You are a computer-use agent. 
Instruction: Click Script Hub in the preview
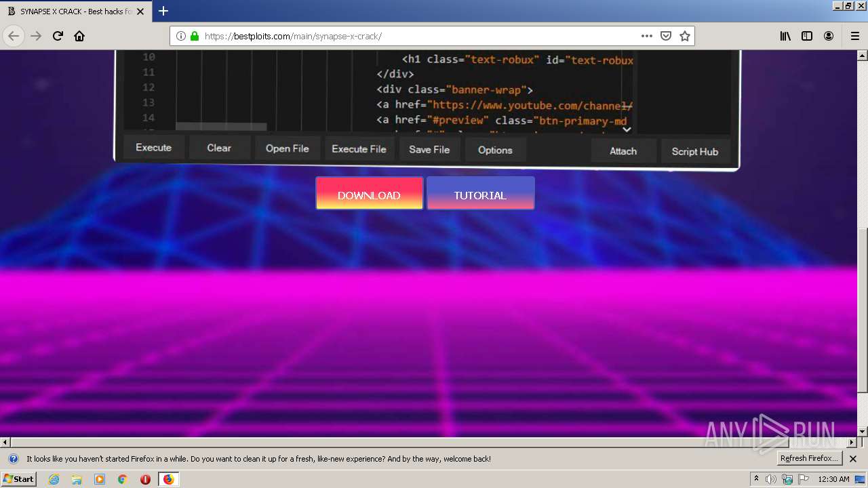695,152
